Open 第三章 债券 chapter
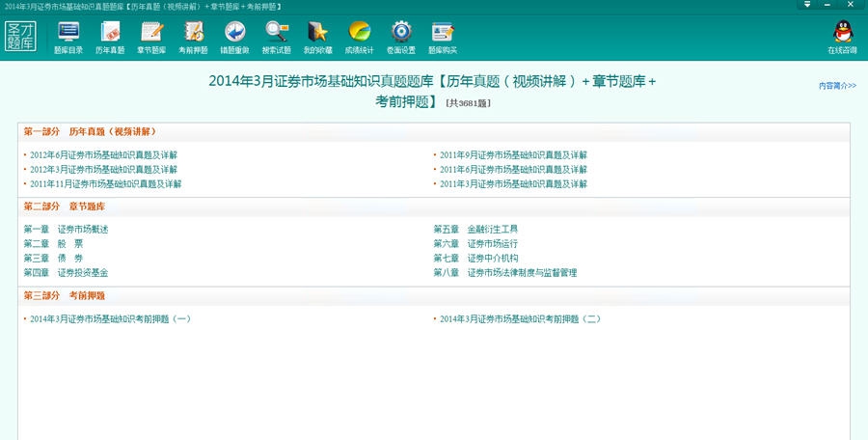This screenshot has width=868, height=440. pos(53,259)
